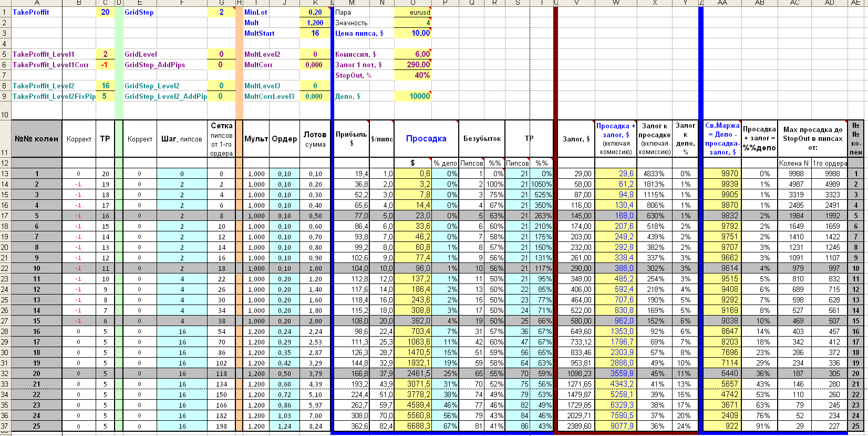This screenshot has height=436, width=868.
Task: Select the 'Безубыток' header cell
Action: pyautogui.click(x=482, y=139)
